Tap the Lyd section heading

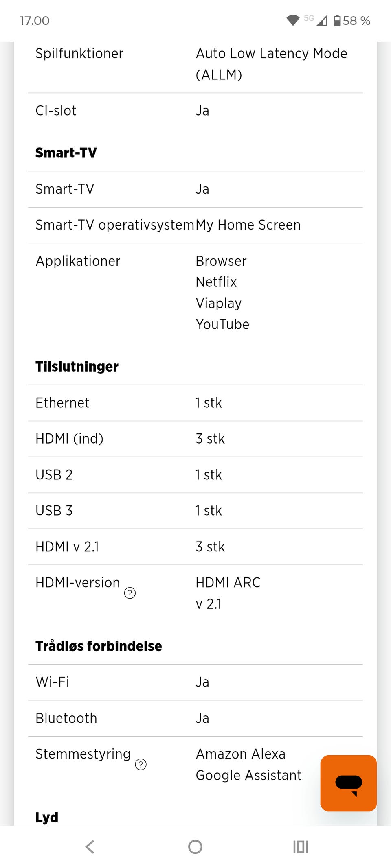click(x=47, y=817)
